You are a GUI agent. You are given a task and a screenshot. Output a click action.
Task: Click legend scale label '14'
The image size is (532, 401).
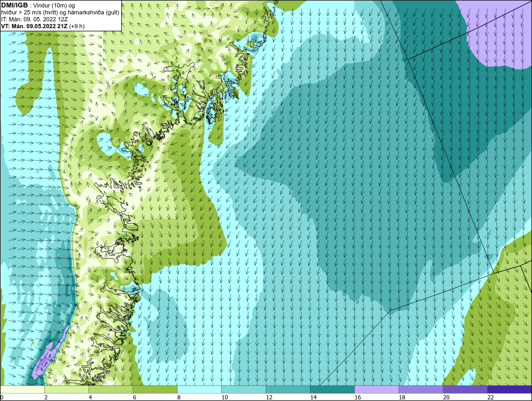tap(313, 398)
